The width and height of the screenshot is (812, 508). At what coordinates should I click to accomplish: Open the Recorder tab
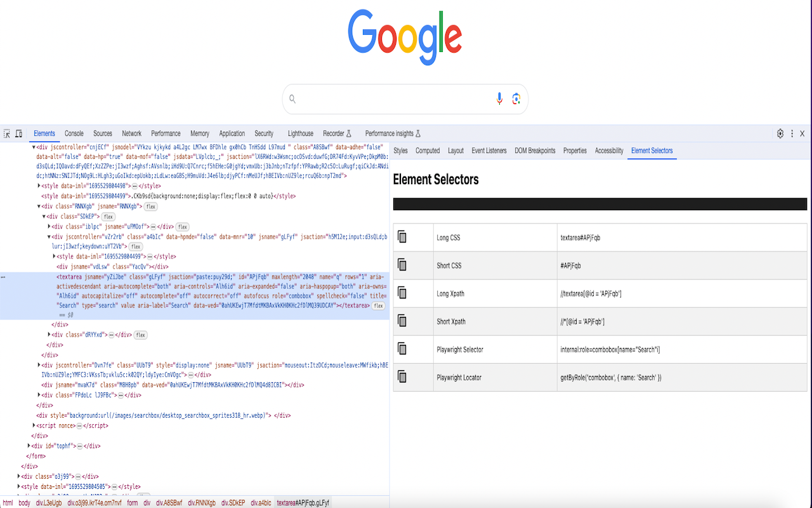[x=337, y=133]
